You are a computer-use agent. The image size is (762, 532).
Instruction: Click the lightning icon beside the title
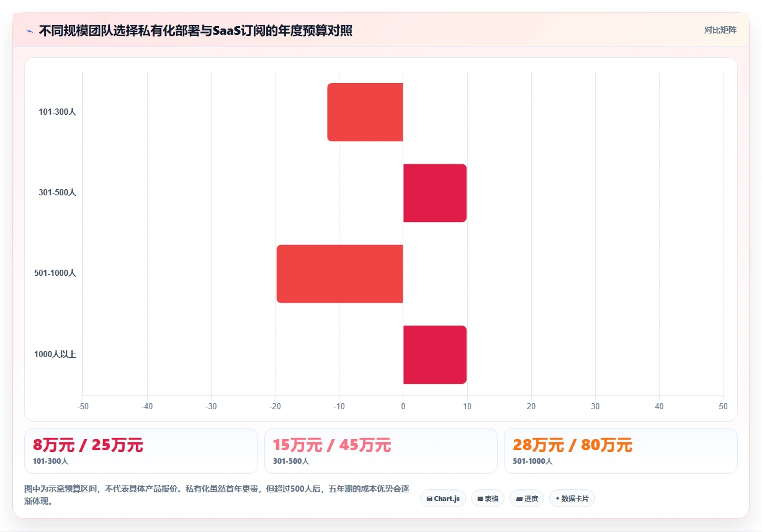coord(29,30)
